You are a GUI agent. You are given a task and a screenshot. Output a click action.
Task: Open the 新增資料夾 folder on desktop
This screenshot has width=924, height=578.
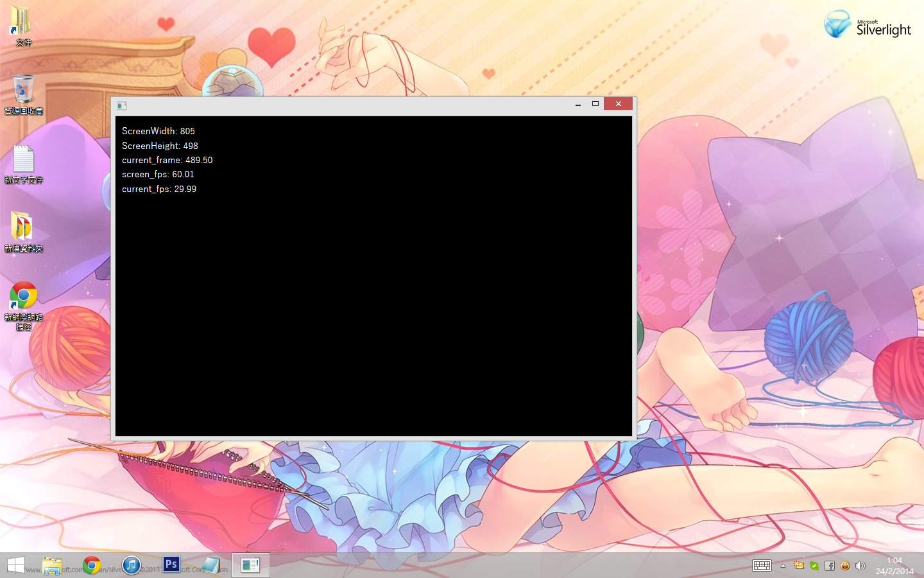pyautogui.click(x=23, y=232)
